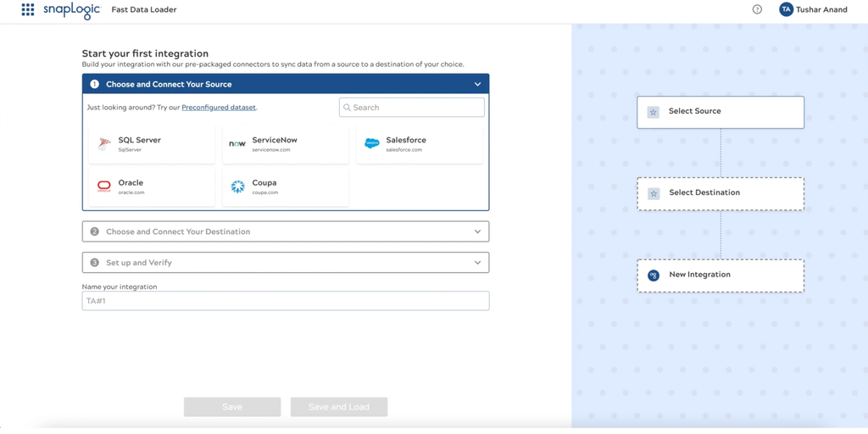868x434 pixels.
Task: Focus the connector Search field
Action: coord(417,108)
